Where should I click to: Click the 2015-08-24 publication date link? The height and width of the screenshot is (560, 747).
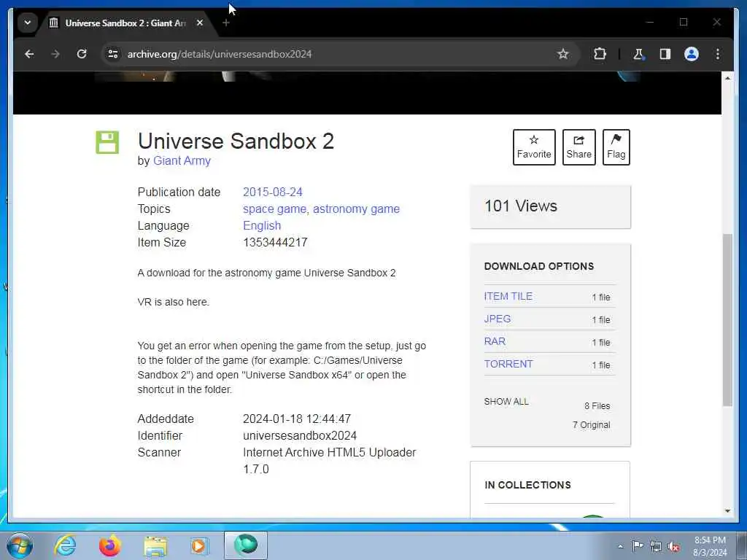[x=273, y=192]
